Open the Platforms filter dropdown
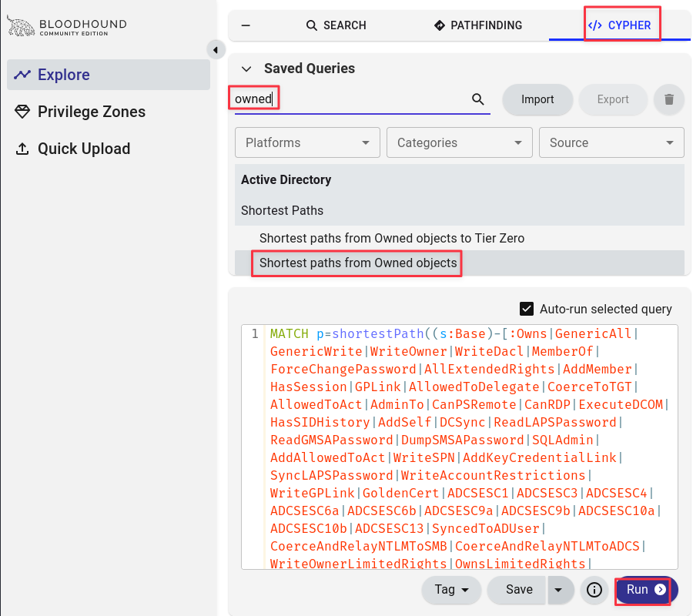Image resolution: width=693 pixels, height=616 pixels. tap(307, 142)
